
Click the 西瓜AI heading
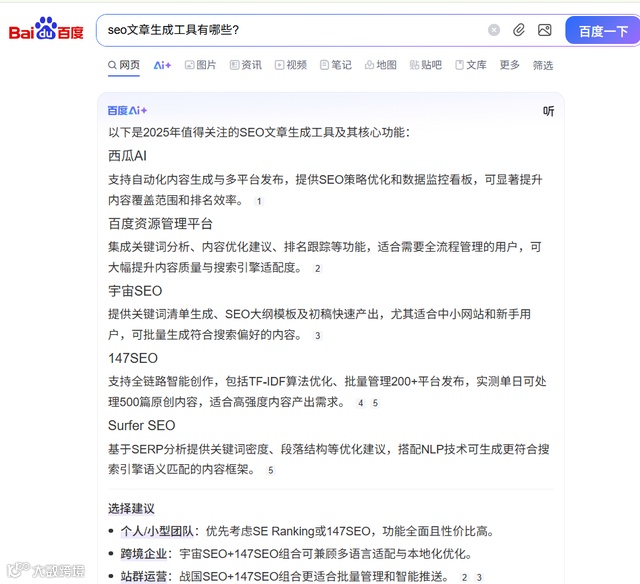pos(127,156)
